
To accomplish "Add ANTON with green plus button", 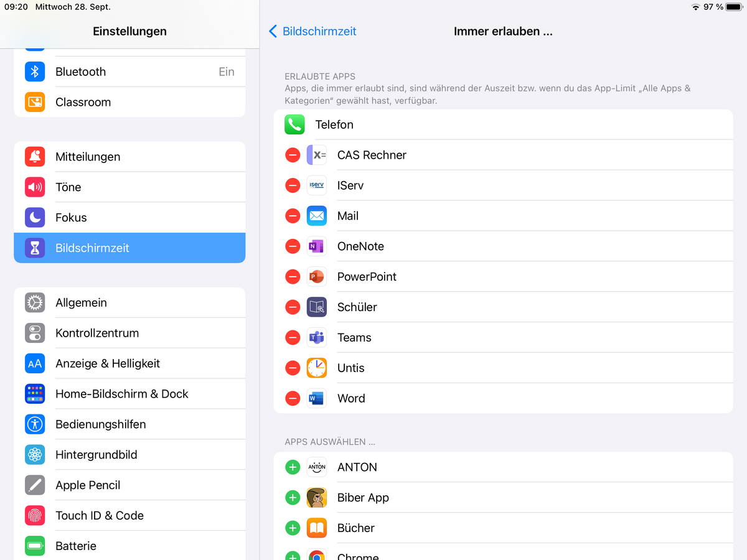I will (x=293, y=467).
